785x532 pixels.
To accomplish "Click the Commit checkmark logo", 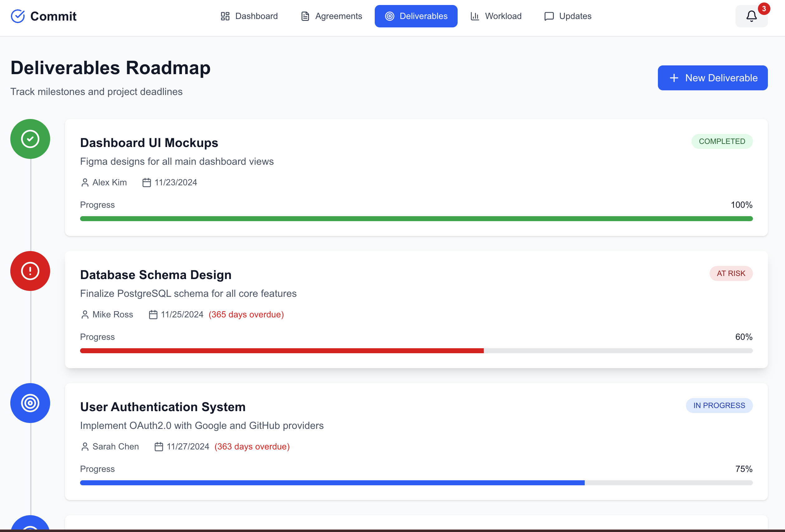I will click(17, 16).
